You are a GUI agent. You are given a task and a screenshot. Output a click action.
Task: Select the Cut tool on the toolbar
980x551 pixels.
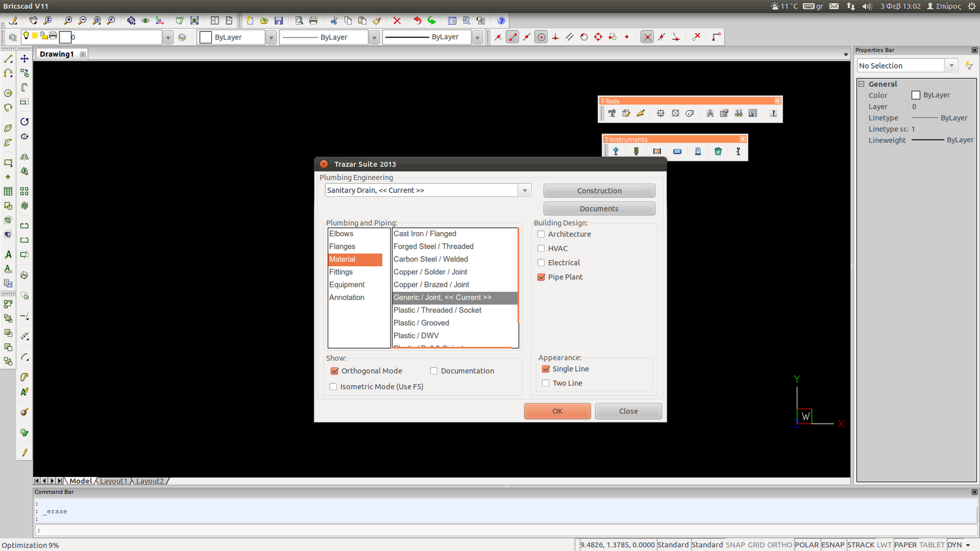tap(334, 20)
